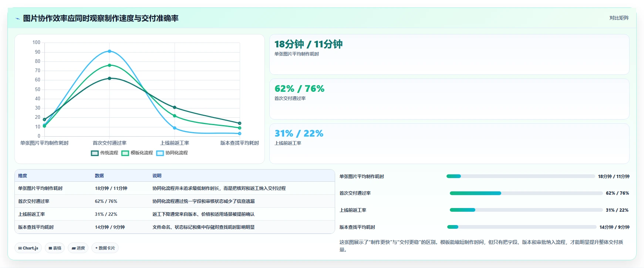The width and height of the screenshot is (644, 268).
Task: Select table cell 31% / 22%
Action: pos(106,214)
